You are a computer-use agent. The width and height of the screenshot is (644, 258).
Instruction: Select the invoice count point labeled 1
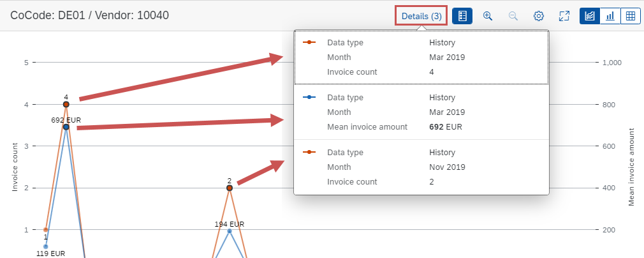45,230
